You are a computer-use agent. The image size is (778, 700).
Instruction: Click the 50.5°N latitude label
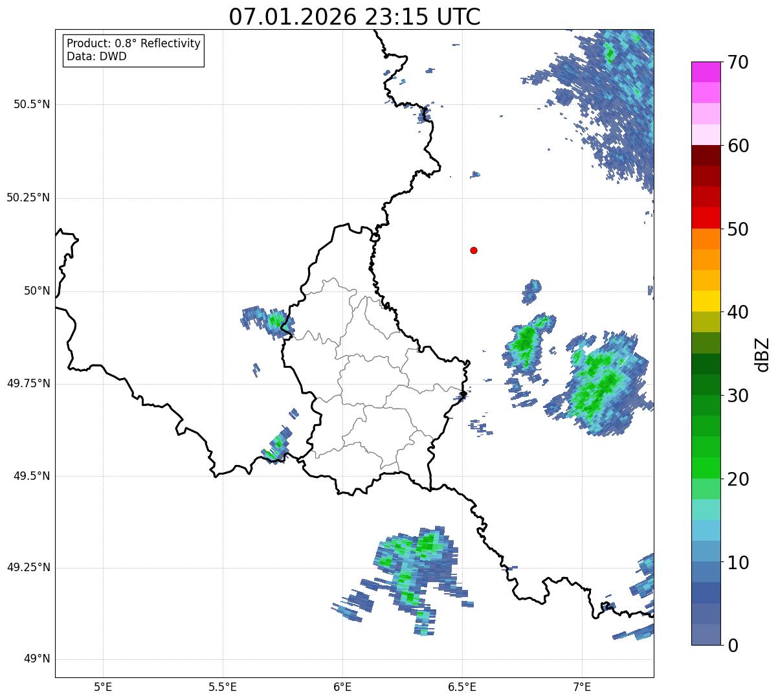[x=32, y=104]
